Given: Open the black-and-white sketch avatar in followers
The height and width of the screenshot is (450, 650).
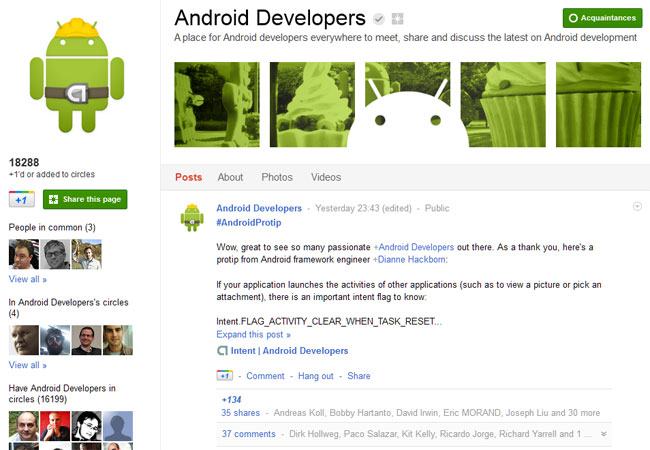Looking at the screenshot, I should click(87, 426).
